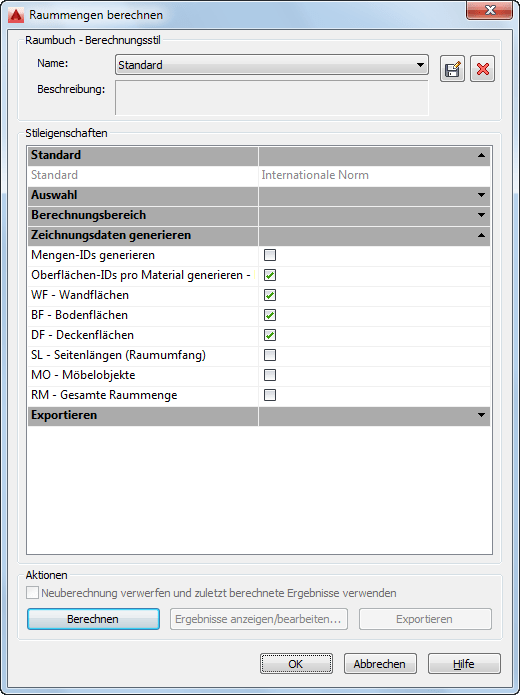The width and height of the screenshot is (520, 695).
Task: Toggle BF - Bodenflächen checkbox
Action: pyautogui.click(x=270, y=315)
